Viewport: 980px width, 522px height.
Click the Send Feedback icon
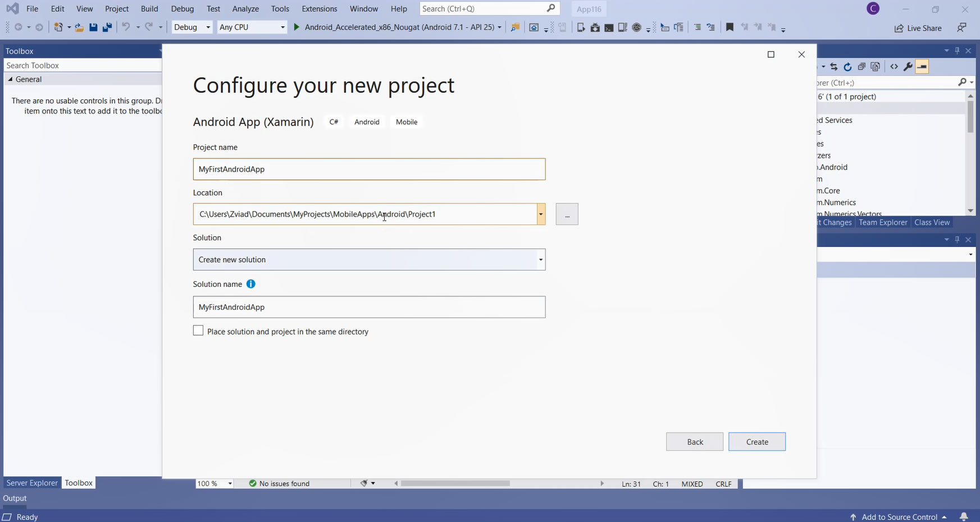click(962, 28)
